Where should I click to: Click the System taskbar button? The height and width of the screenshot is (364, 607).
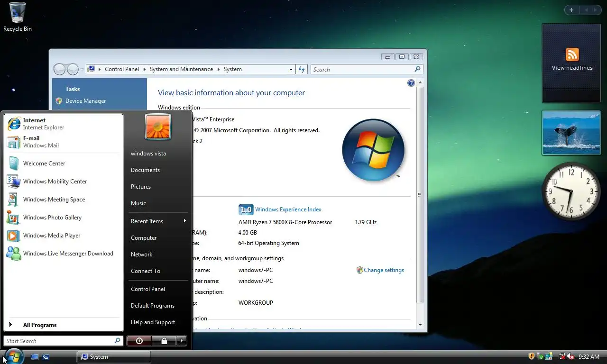point(114,357)
